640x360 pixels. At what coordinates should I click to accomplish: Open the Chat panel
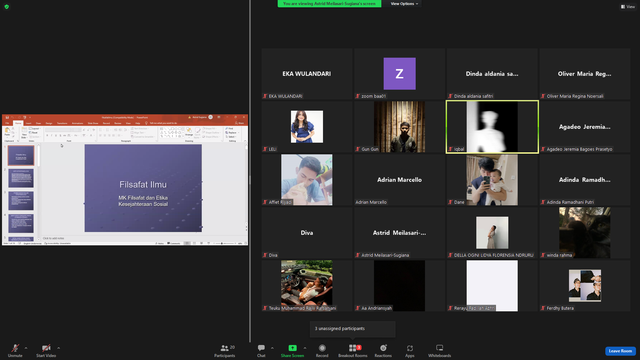pos(261,351)
